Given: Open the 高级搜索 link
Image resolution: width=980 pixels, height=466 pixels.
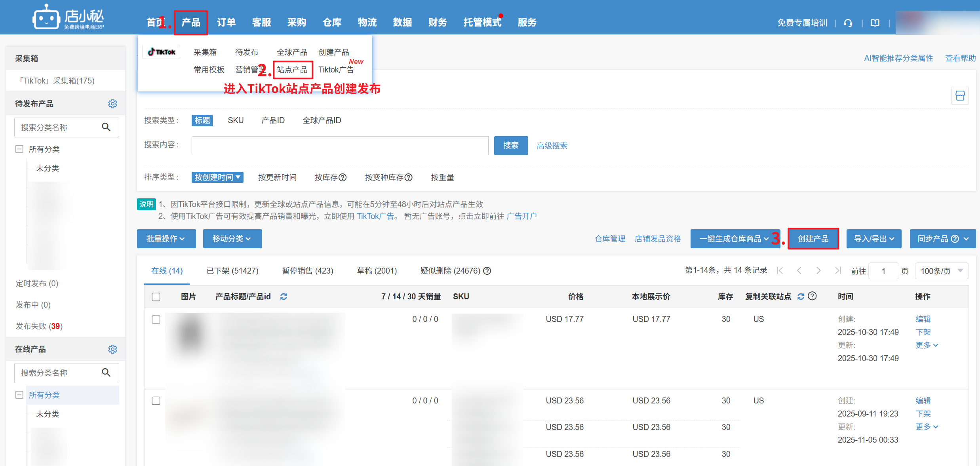Looking at the screenshot, I should coord(552,146).
